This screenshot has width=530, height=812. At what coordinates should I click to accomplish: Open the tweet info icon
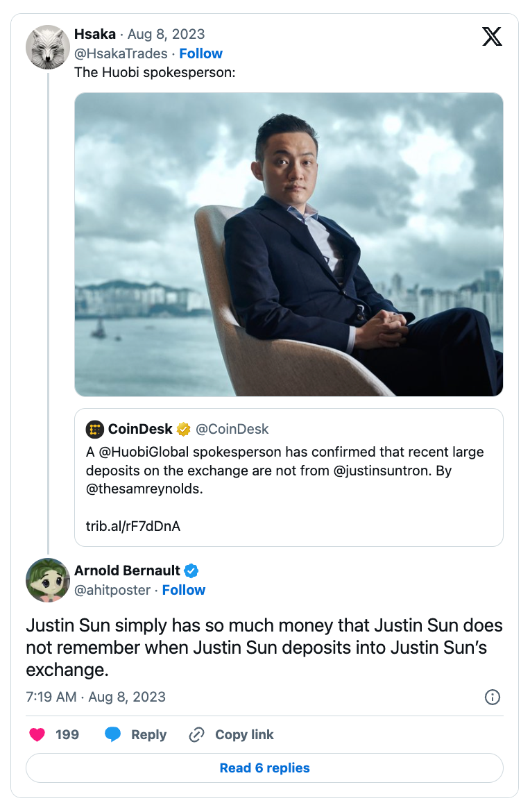pyautogui.click(x=492, y=697)
